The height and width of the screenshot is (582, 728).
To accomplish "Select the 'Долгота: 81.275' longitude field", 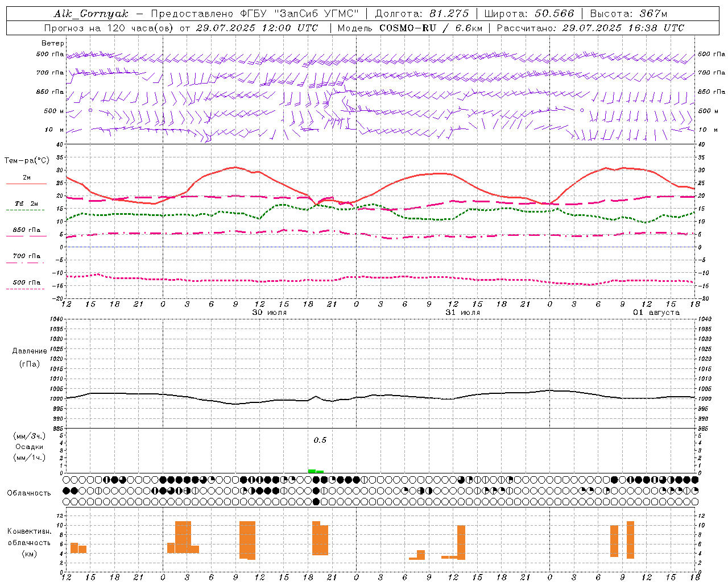I will (x=422, y=14).
